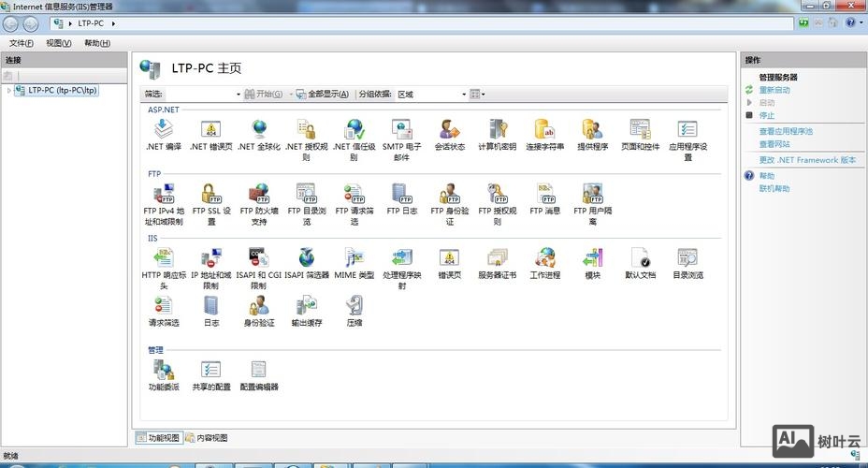Open the IIS 目录浏览 feature
This screenshot has width=868, height=468.
[x=687, y=264]
